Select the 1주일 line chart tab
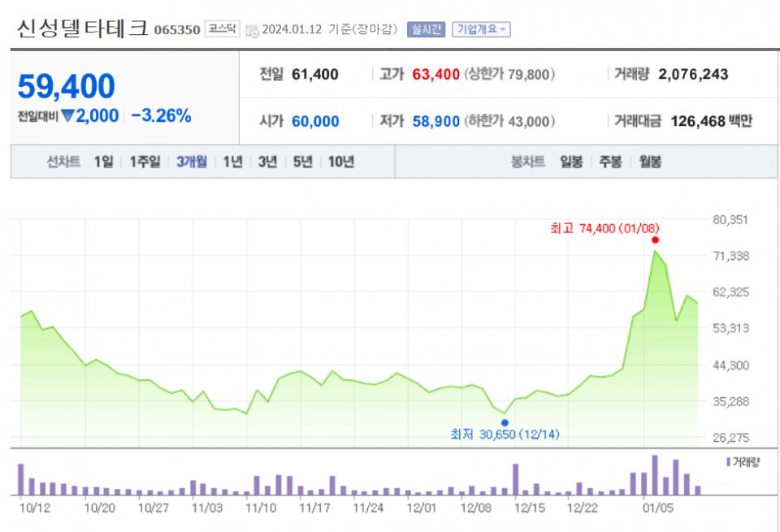Image resolution: width=780 pixels, height=532 pixels. (x=145, y=162)
